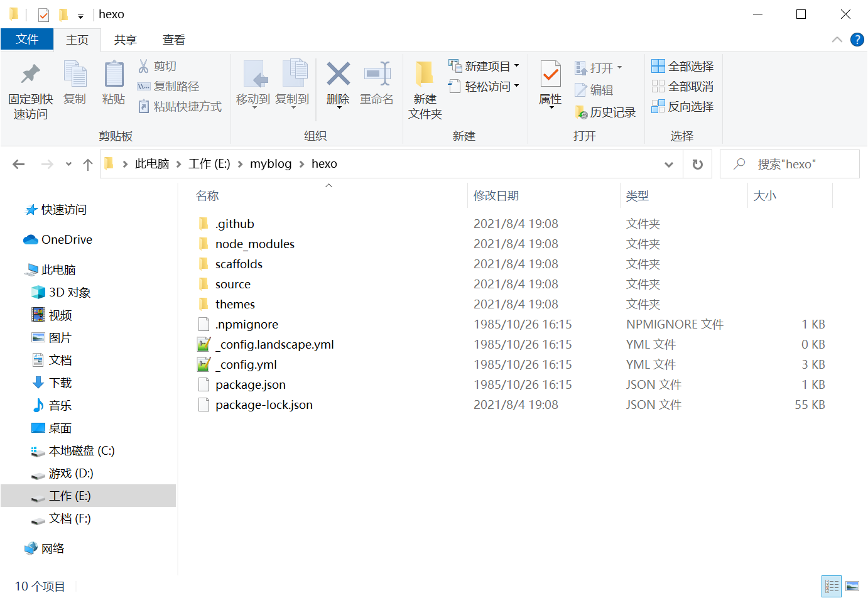Open Network (网络) in sidebar
This screenshot has height=598, width=868.
[53, 548]
